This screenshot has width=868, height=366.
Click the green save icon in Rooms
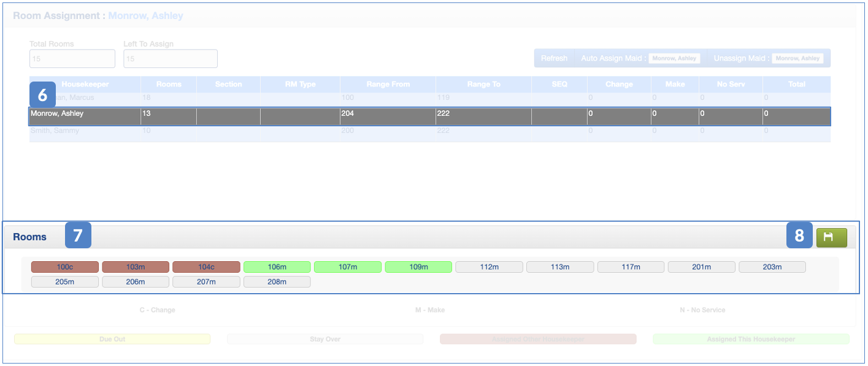pyautogui.click(x=831, y=237)
